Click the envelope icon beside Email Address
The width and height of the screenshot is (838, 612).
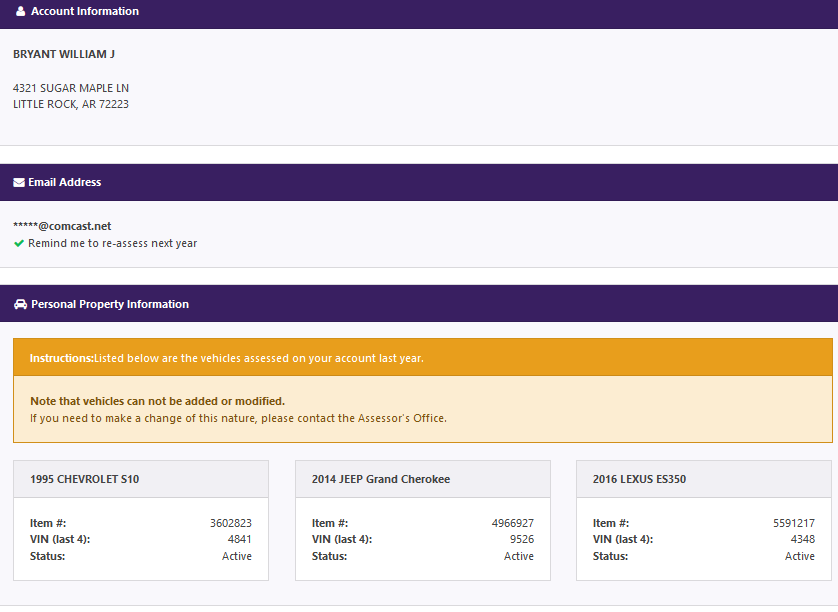pos(19,183)
